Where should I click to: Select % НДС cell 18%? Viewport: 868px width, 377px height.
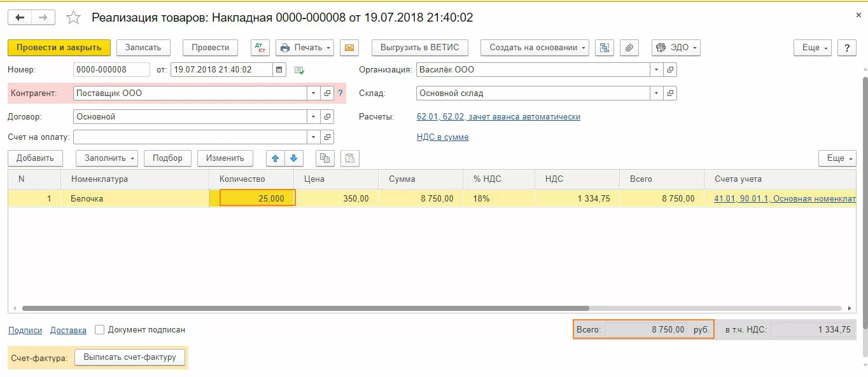point(499,198)
